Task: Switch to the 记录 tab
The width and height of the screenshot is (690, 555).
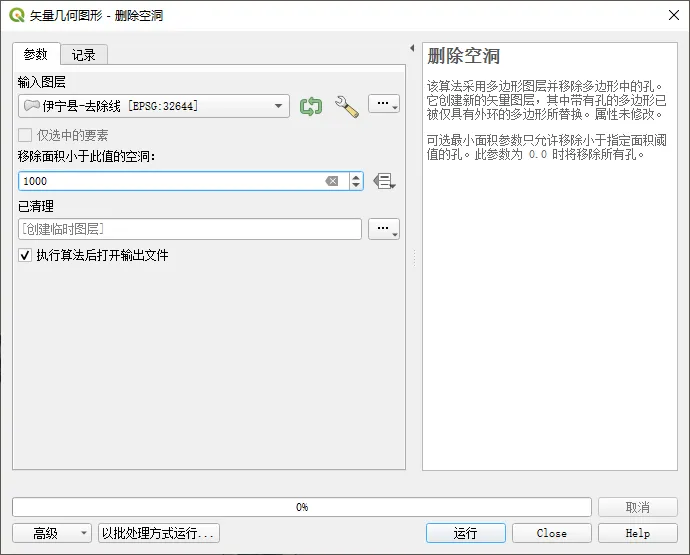Action: [x=84, y=55]
